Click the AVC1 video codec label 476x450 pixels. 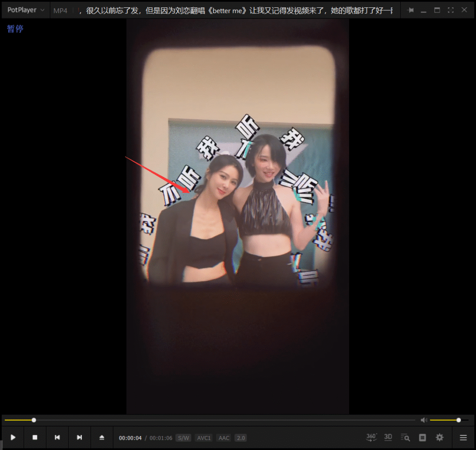tap(204, 438)
